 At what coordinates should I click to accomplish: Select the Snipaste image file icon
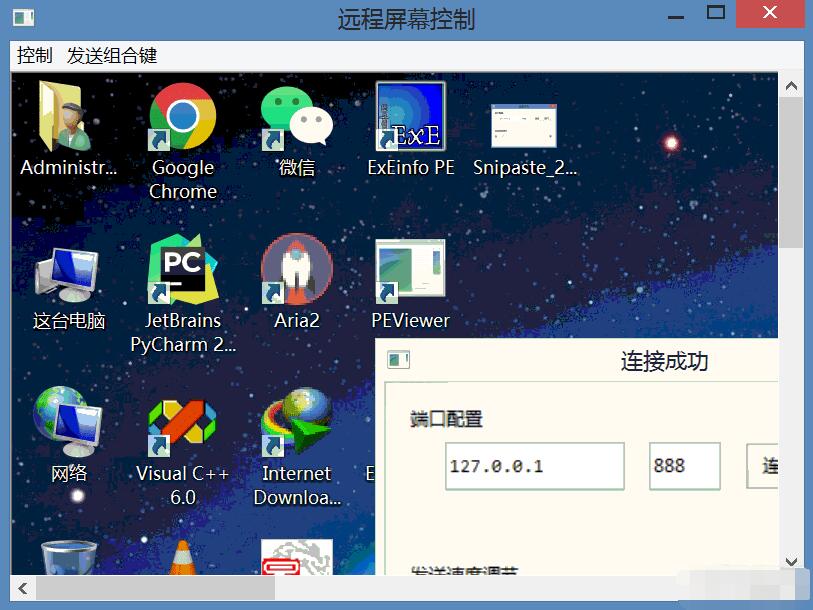(x=524, y=125)
